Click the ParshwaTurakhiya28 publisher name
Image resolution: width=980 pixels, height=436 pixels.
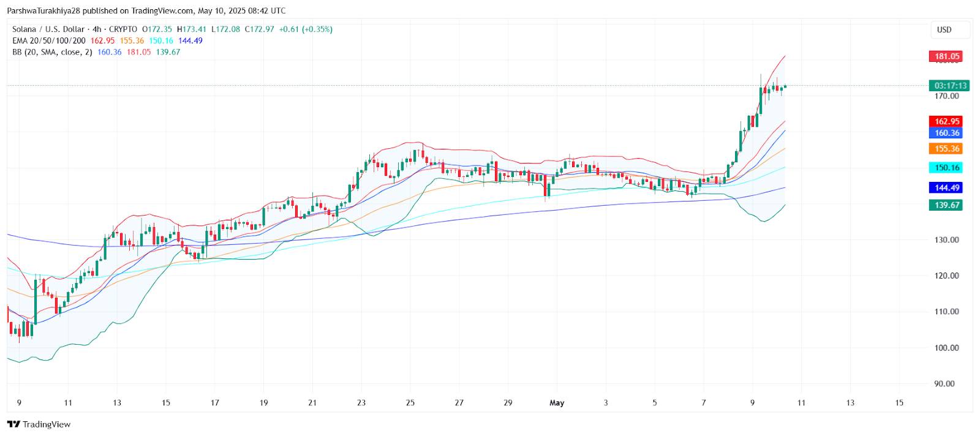coord(43,11)
